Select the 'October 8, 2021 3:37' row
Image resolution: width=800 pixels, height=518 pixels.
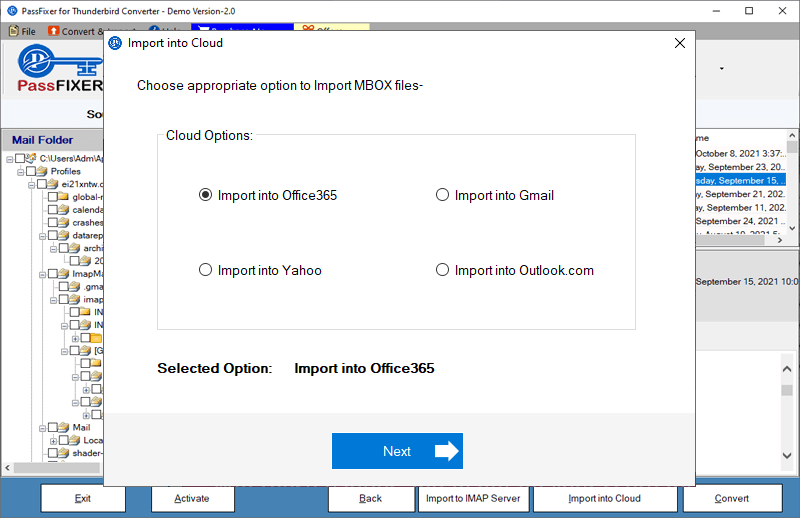741,153
